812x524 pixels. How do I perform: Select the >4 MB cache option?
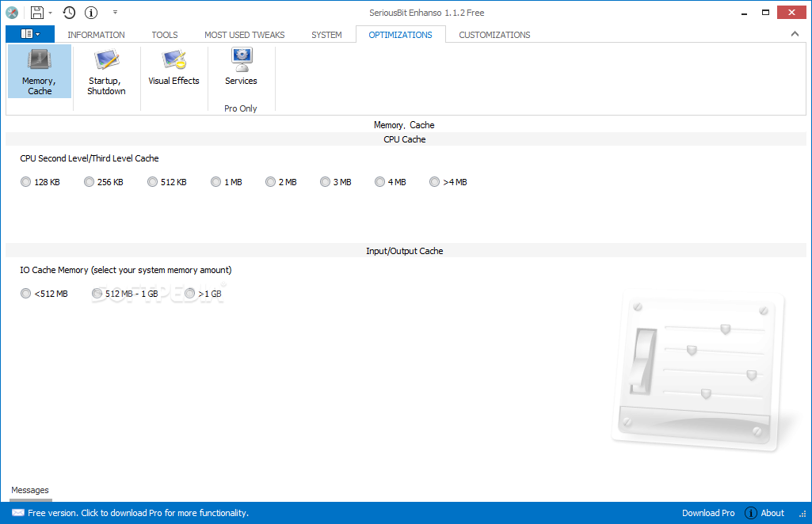tap(448, 182)
